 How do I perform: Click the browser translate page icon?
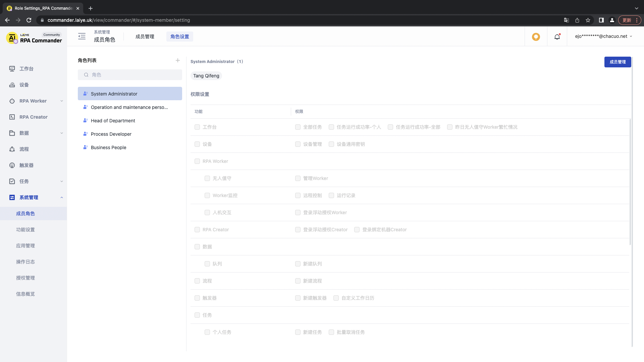pyautogui.click(x=567, y=20)
